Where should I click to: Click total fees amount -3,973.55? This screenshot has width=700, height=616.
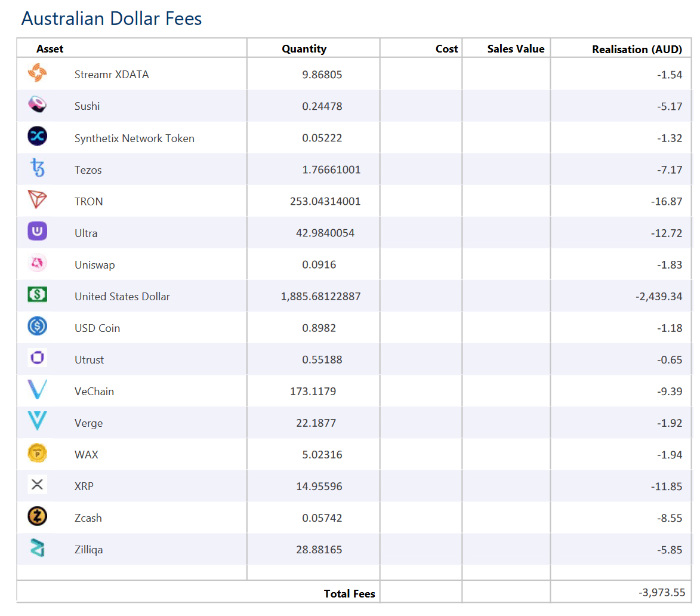point(662,592)
